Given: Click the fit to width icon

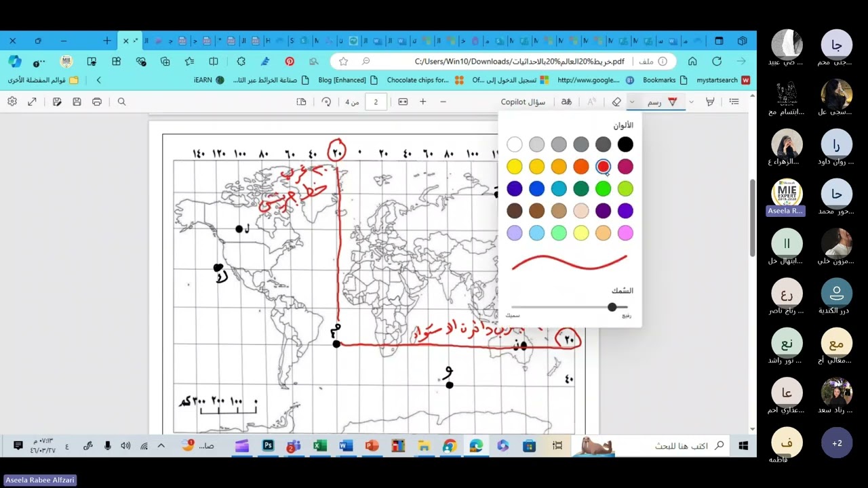Looking at the screenshot, I should point(403,102).
